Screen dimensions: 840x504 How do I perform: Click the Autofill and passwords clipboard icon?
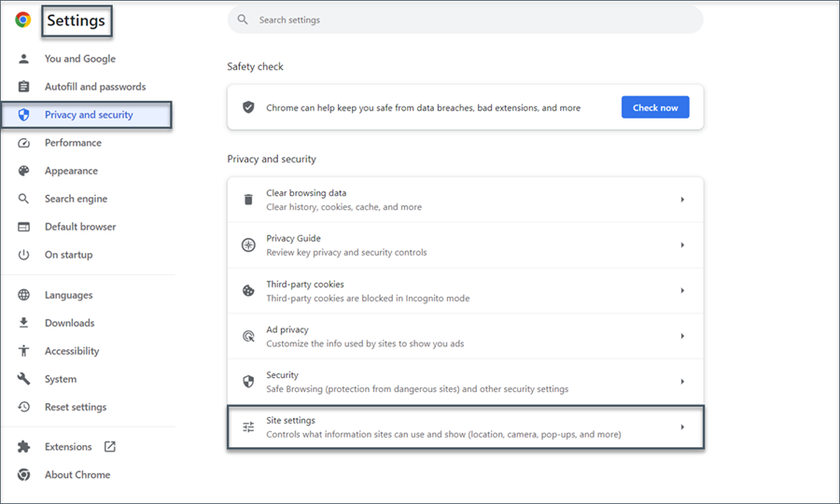pyautogui.click(x=23, y=87)
